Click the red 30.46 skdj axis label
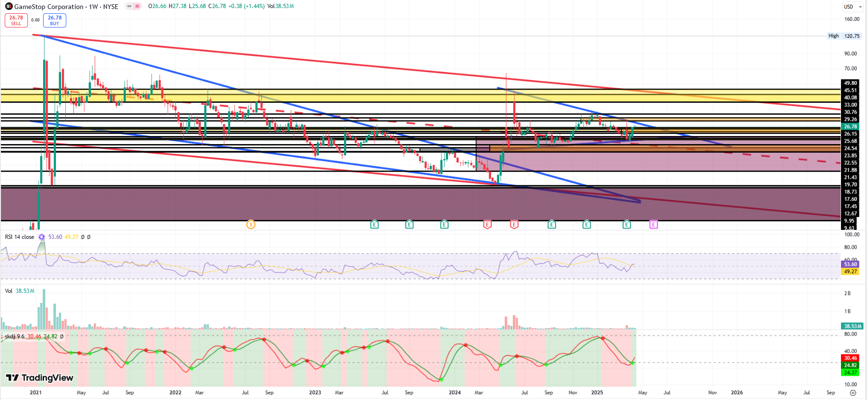The height and width of the screenshot is (400, 868). click(850, 358)
